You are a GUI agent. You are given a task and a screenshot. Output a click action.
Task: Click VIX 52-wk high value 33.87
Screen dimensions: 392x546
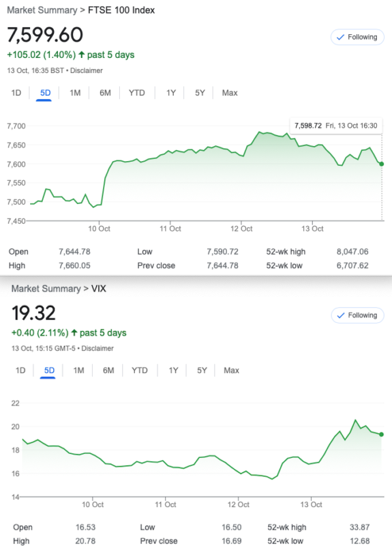[x=360, y=528]
